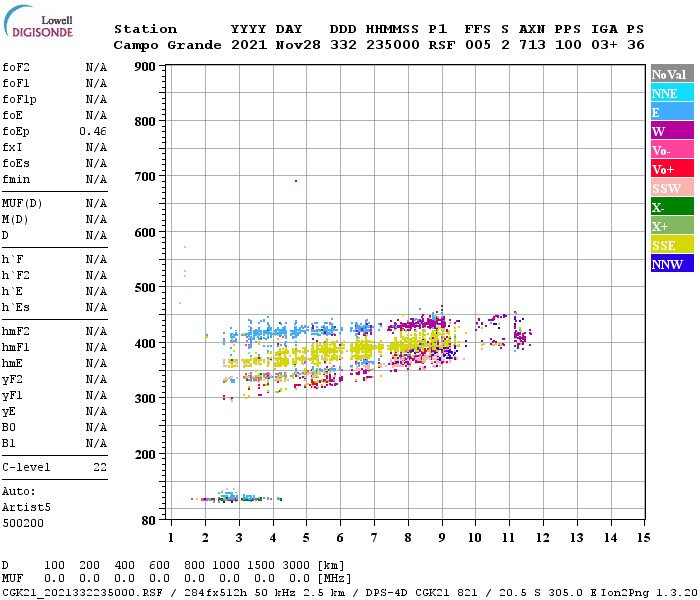Screen dimensions: 700x600
Task: Select the E blue legend swatch
Action: (672, 112)
